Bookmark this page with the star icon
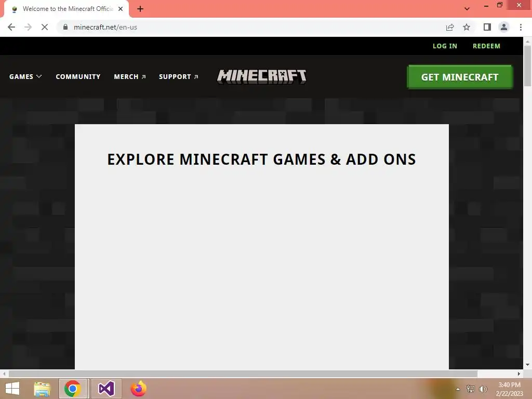532x399 pixels. [x=467, y=27]
